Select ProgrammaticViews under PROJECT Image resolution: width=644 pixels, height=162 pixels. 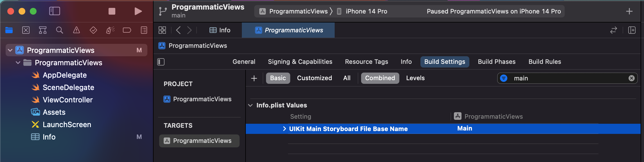pos(197,99)
